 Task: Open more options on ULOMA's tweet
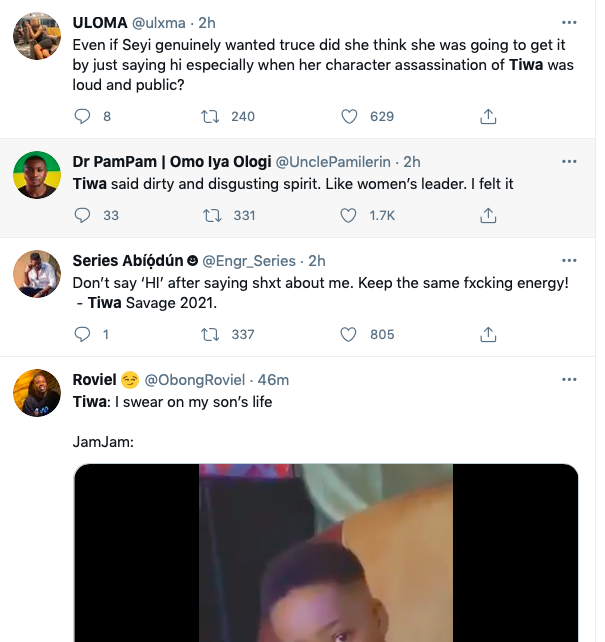[569, 21]
